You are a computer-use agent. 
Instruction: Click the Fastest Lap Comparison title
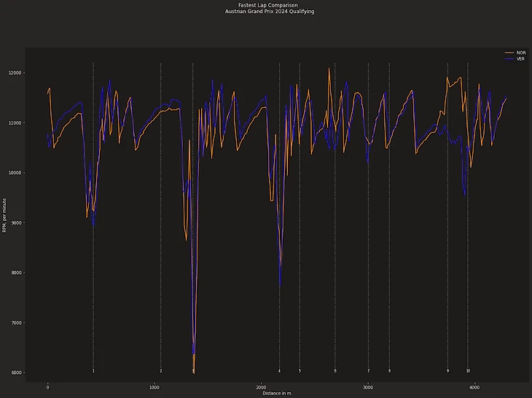(267, 5)
